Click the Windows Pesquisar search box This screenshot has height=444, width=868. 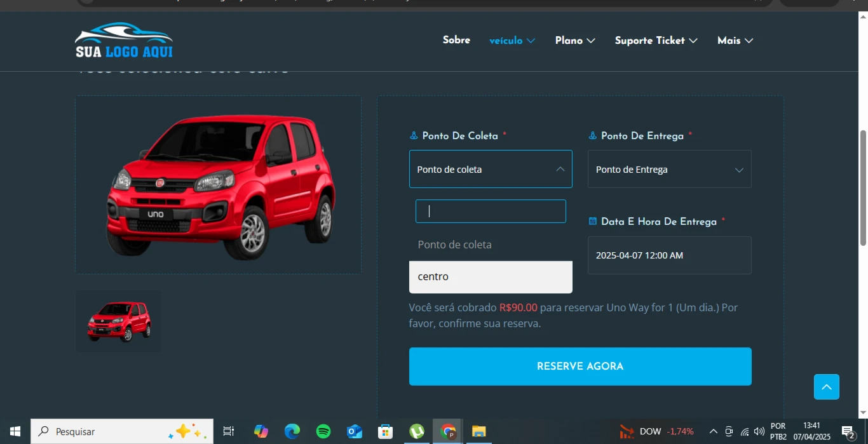click(x=122, y=431)
